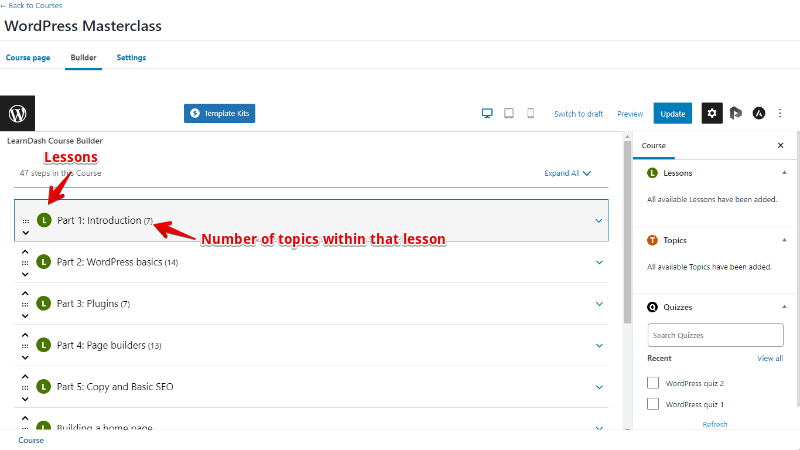Move Part 5: Copy and Basic SEO up

pyautogui.click(x=25, y=377)
